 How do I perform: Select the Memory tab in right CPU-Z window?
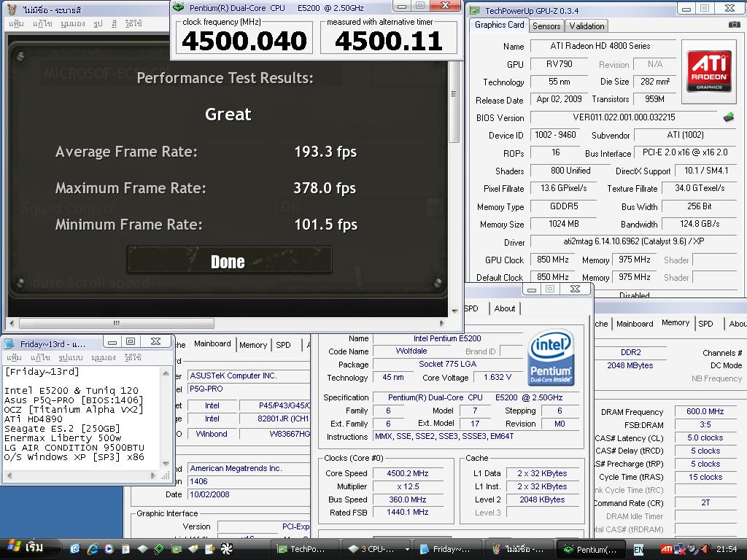click(x=675, y=323)
